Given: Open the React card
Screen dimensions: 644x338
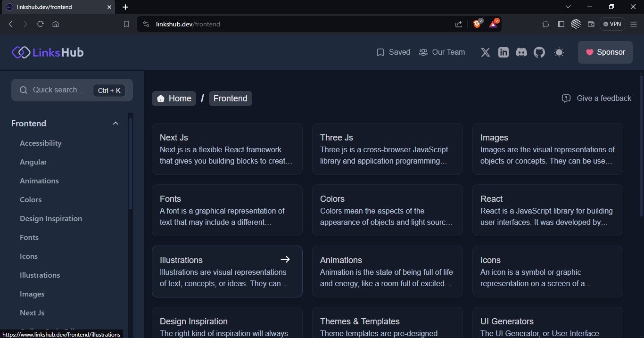Looking at the screenshot, I should click(x=548, y=210).
